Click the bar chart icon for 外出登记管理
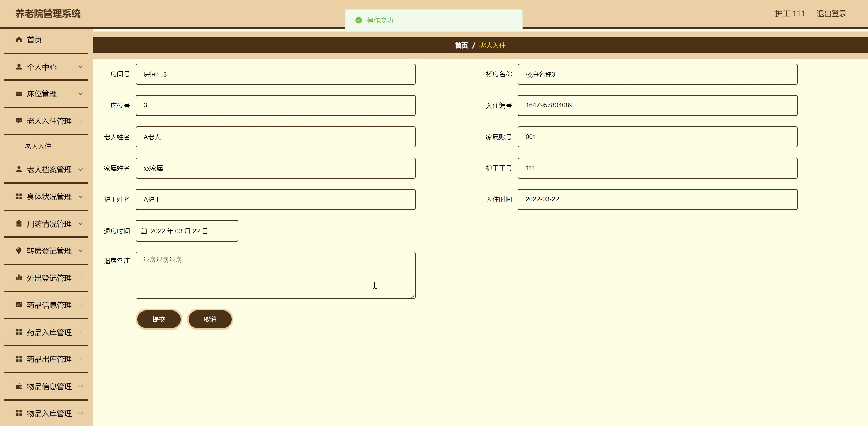 point(19,278)
